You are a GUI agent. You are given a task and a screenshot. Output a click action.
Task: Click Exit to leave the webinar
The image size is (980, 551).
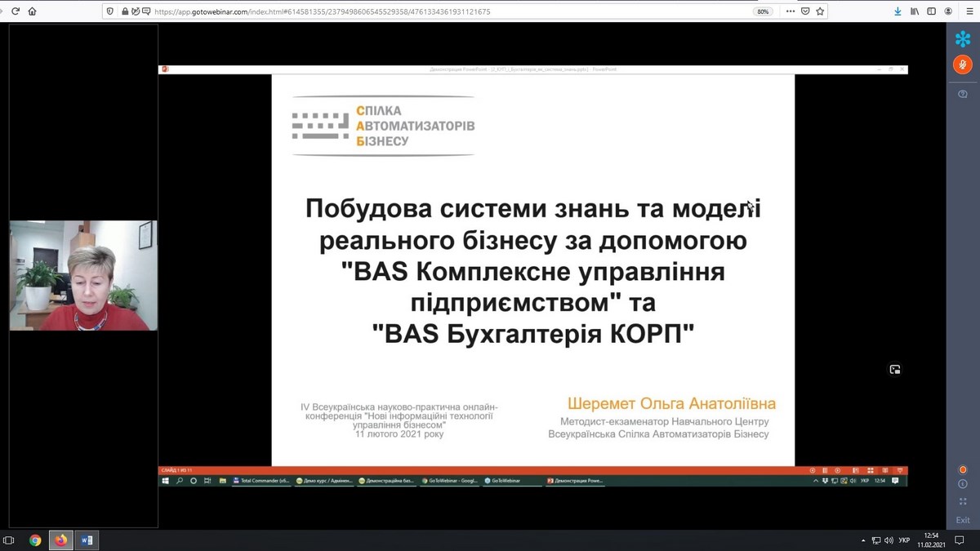point(963,520)
